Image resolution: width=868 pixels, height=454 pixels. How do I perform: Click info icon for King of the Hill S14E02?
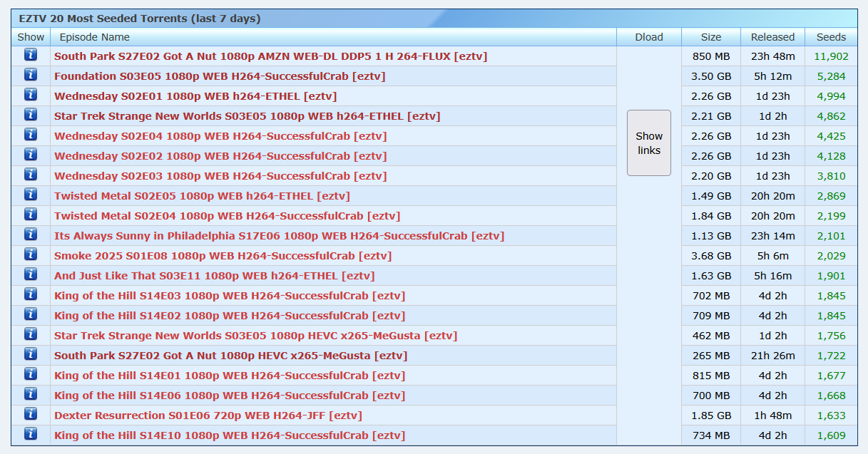coord(30,314)
